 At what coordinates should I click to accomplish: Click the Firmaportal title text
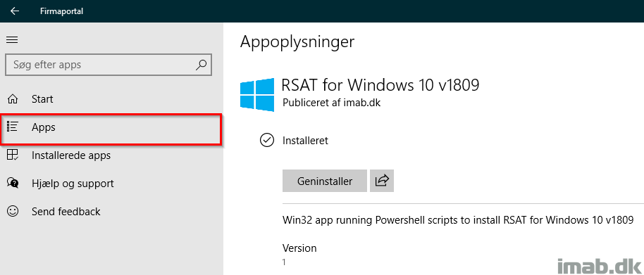[x=61, y=11]
